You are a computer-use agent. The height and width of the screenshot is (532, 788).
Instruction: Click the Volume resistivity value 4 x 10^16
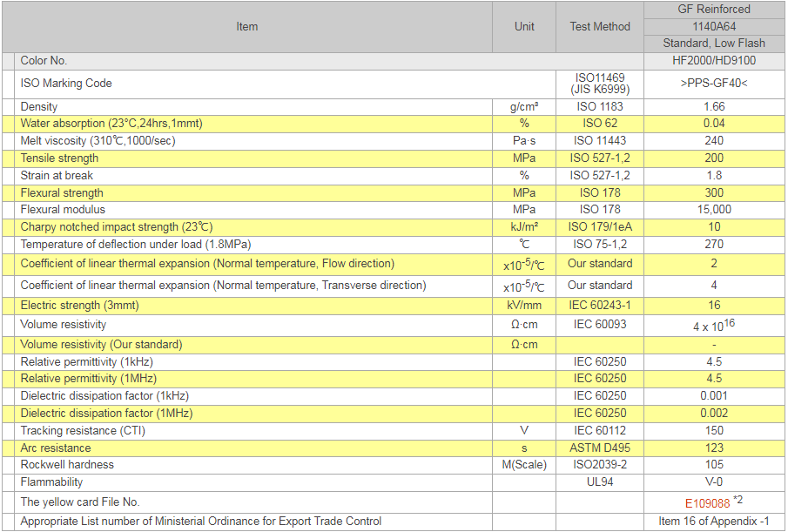714,326
